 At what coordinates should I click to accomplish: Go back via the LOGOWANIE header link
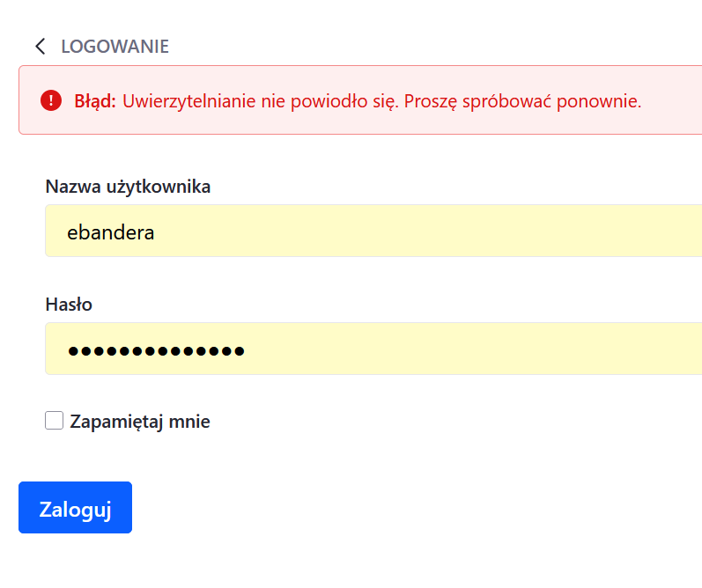tap(115, 47)
